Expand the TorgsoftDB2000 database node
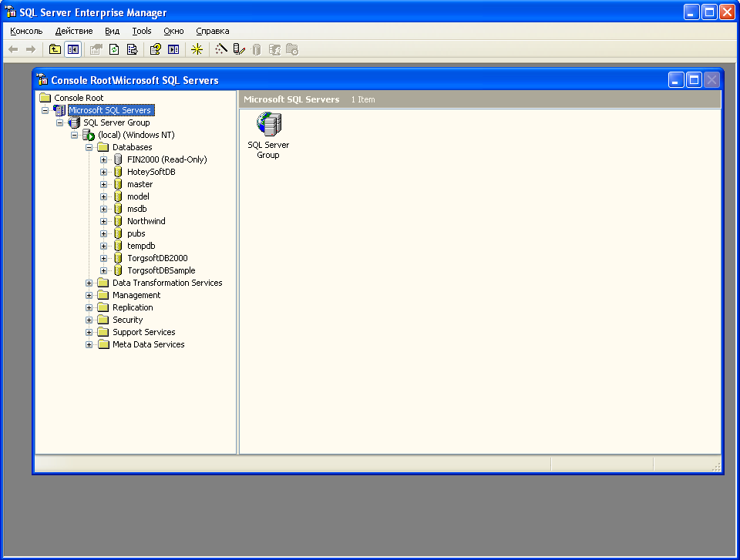Screen dimensions: 740x560 tap(103, 259)
